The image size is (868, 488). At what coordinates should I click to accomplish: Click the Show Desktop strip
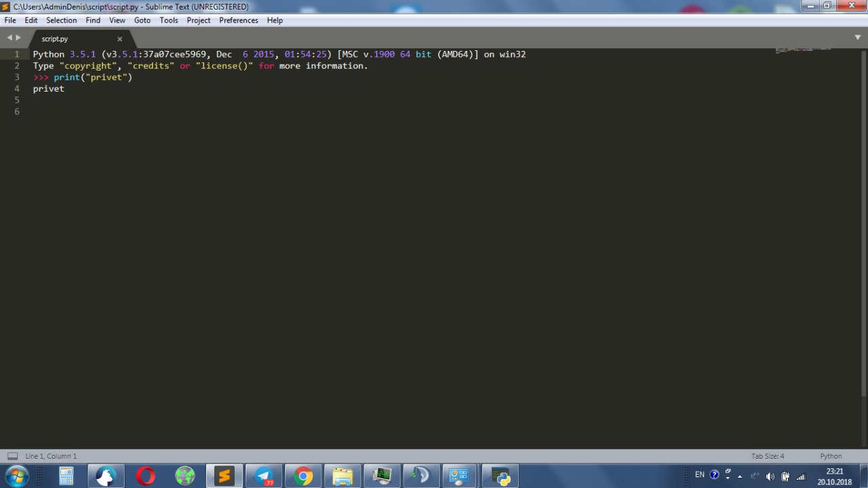[863, 476]
